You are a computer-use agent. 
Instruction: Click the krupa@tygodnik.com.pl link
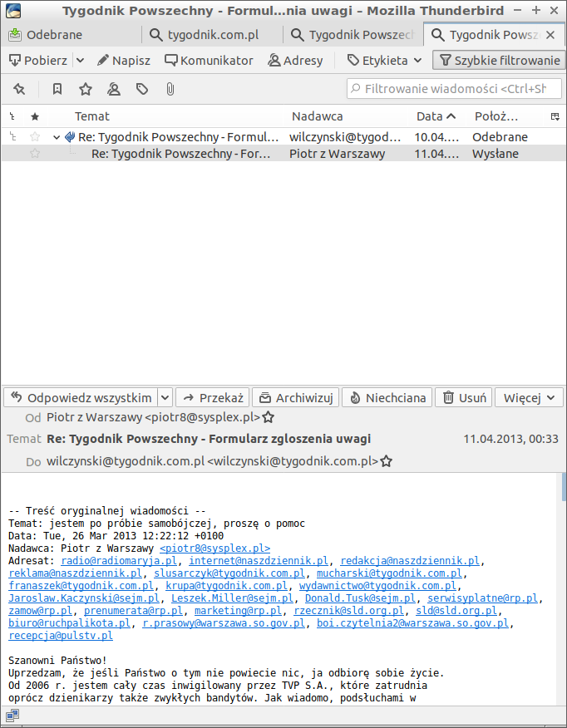tap(227, 586)
